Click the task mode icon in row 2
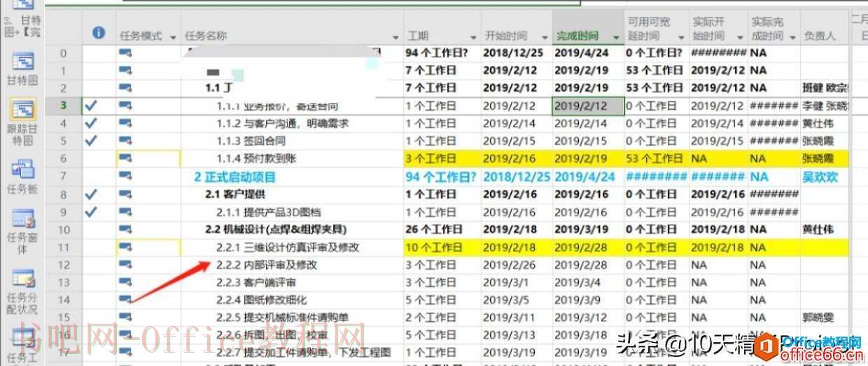This screenshot has width=868, height=366. coord(126,87)
